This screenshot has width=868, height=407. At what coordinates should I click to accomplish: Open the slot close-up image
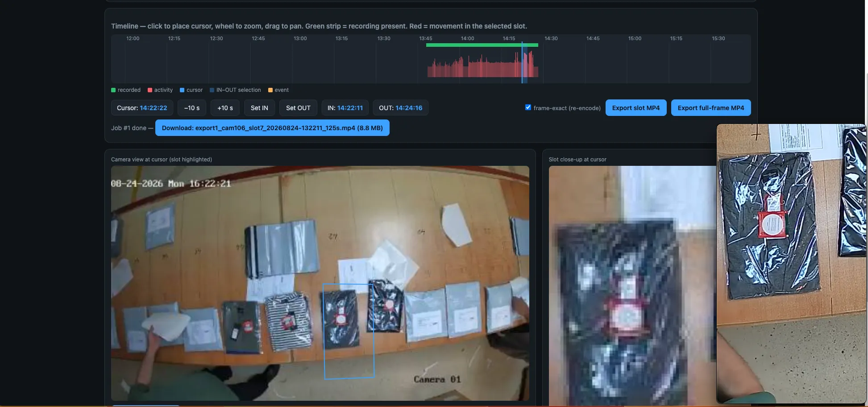coord(632,285)
